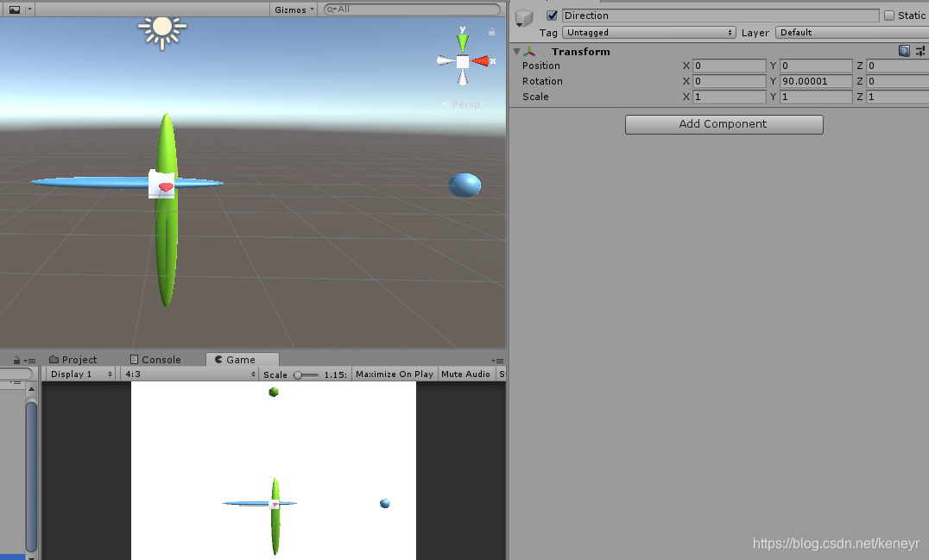Viewport: 929px width, 560px height.
Task: Click the Position Z field
Action: [x=898, y=66]
